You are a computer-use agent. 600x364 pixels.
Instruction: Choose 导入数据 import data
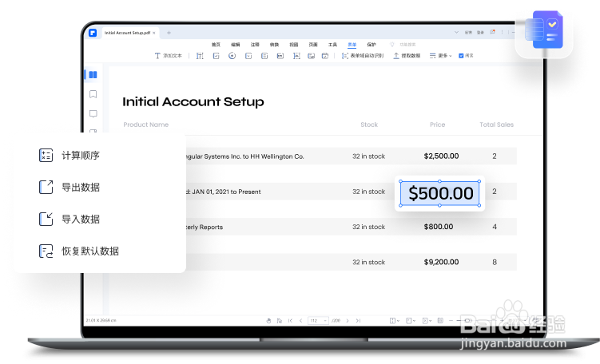pos(70,219)
